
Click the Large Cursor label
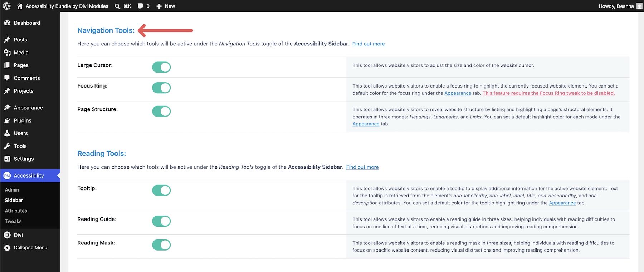(x=95, y=65)
